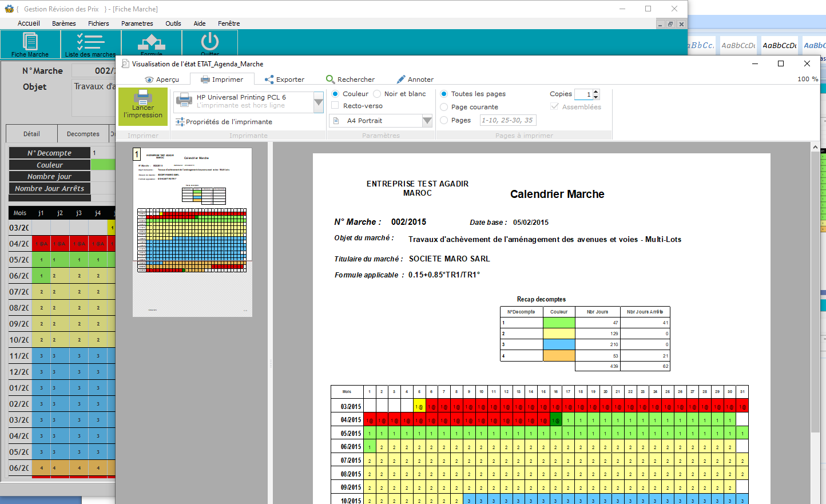Increase the Copies count with up arrow
This screenshot has height=504, width=826.
pos(596,92)
